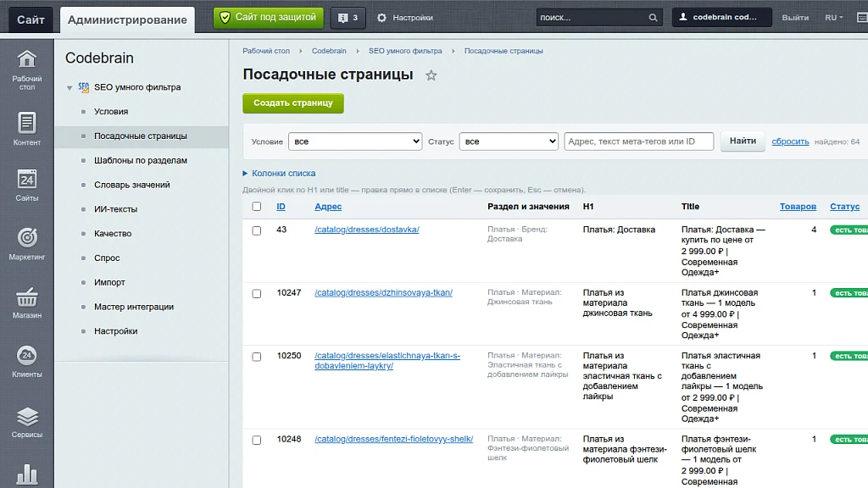Open Контент section icon
Image resolution: width=868 pixels, height=488 pixels.
tap(26, 129)
